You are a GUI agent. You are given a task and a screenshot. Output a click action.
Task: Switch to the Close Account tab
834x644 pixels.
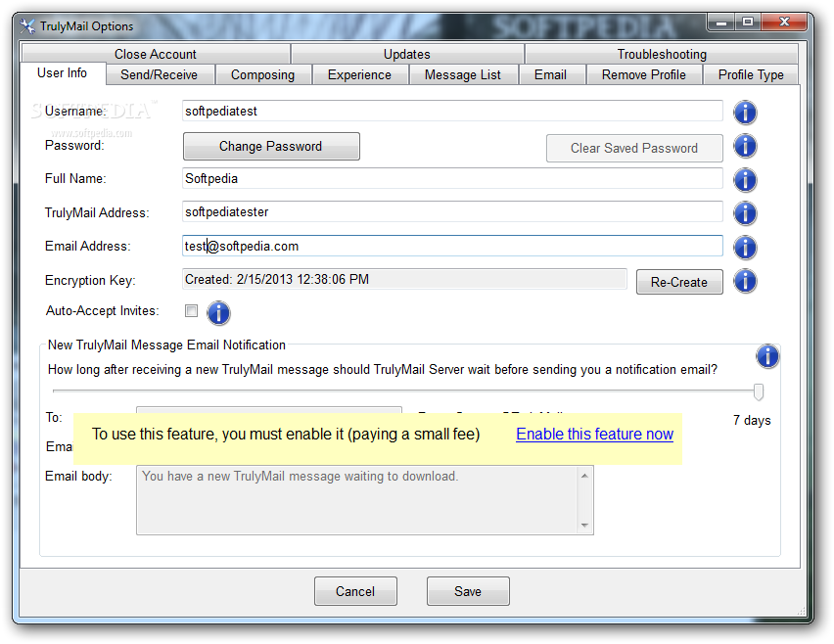pos(156,54)
